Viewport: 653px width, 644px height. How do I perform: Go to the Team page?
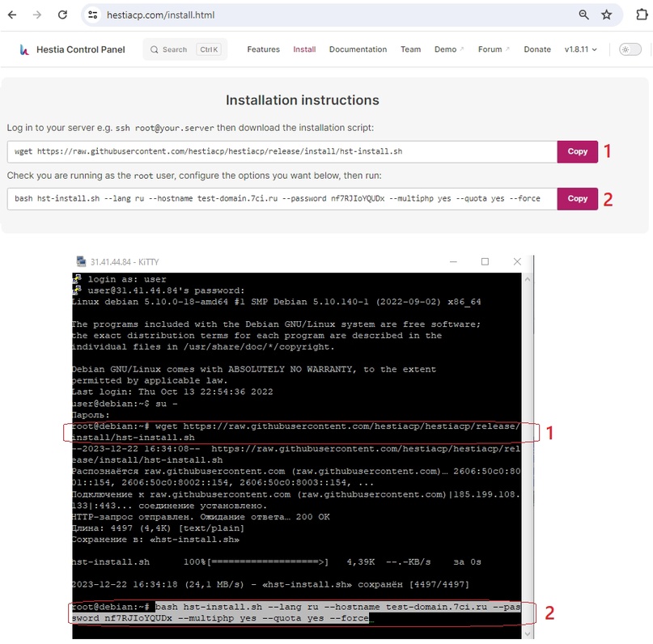click(410, 49)
